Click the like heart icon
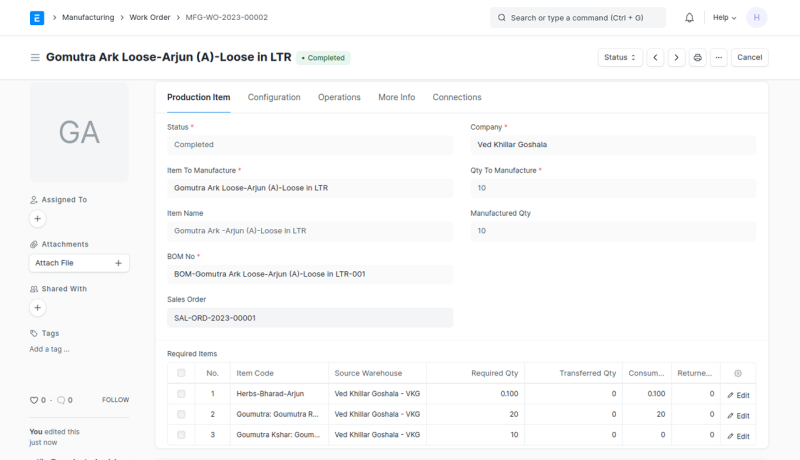The height and width of the screenshot is (460, 800). point(34,400)
